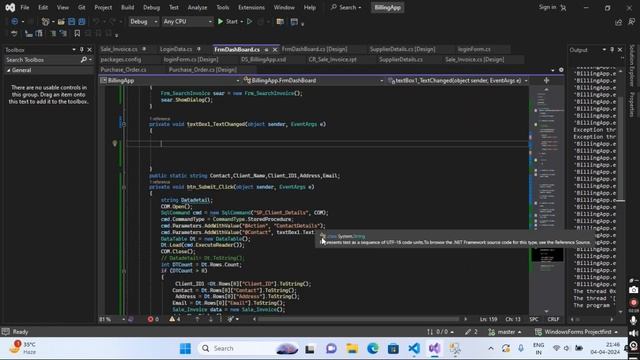Click the Windows Start button
The width and height of the screenshot is (640, 360).
pyautogui.click(x=185, y=348)
